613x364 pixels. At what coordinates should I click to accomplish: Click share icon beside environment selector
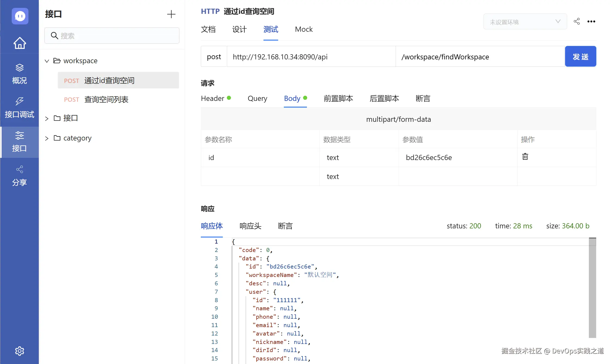tap(577, 21)
